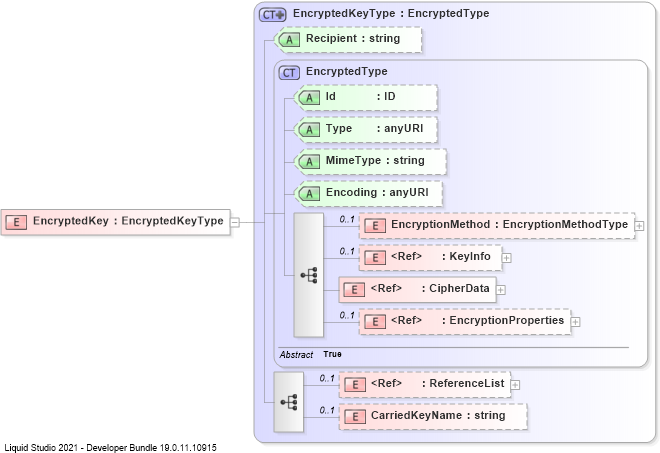Expand the EncryptionMethod element
This screenshot has width=660, height=453.
pos(639,226)
